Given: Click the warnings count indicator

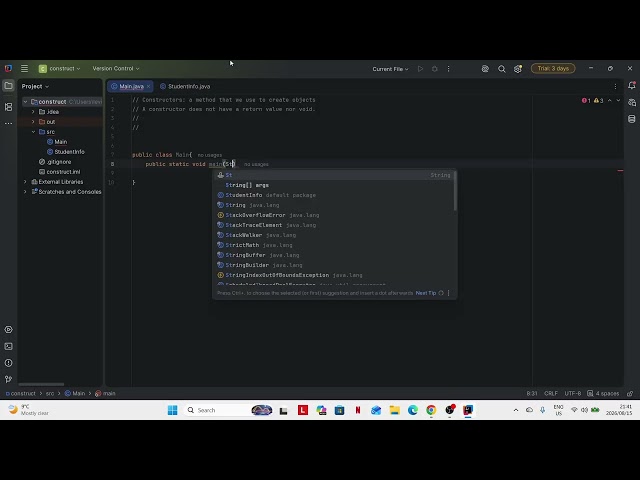Looking at the screenshot, I should [598, 100].
